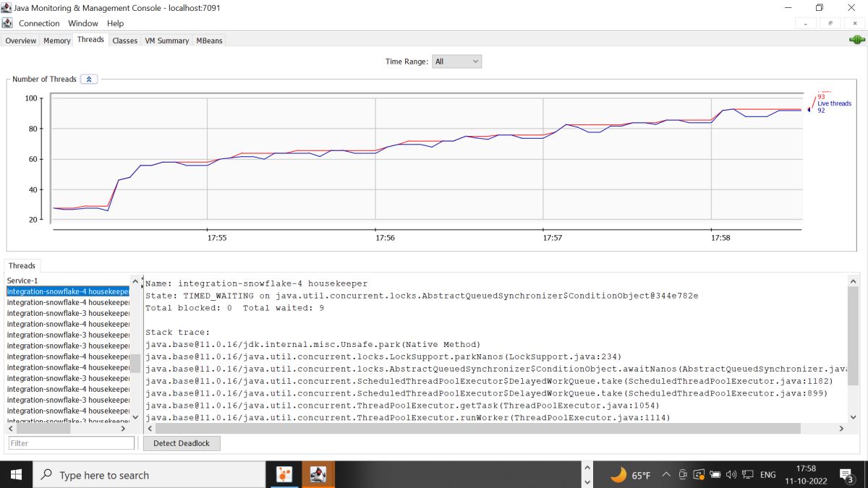
Task: Open the orange app in the taskbar
Action: (x=285, y=475)
